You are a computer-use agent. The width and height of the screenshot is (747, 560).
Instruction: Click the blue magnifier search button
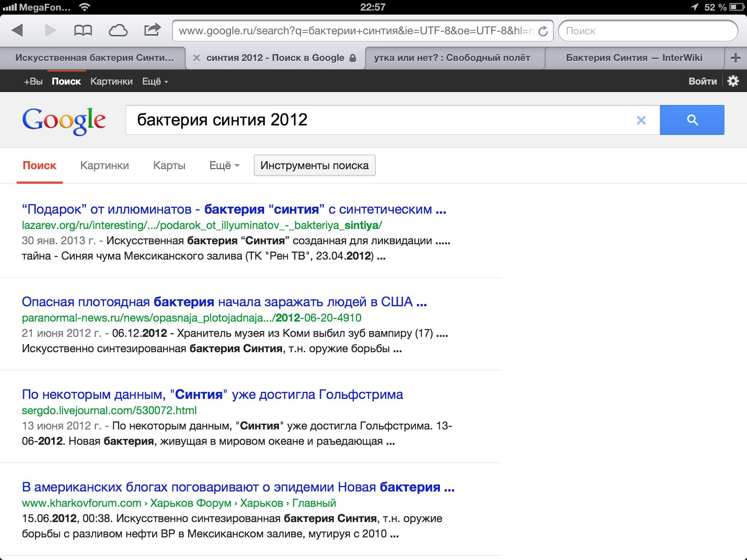pos(692,120)
